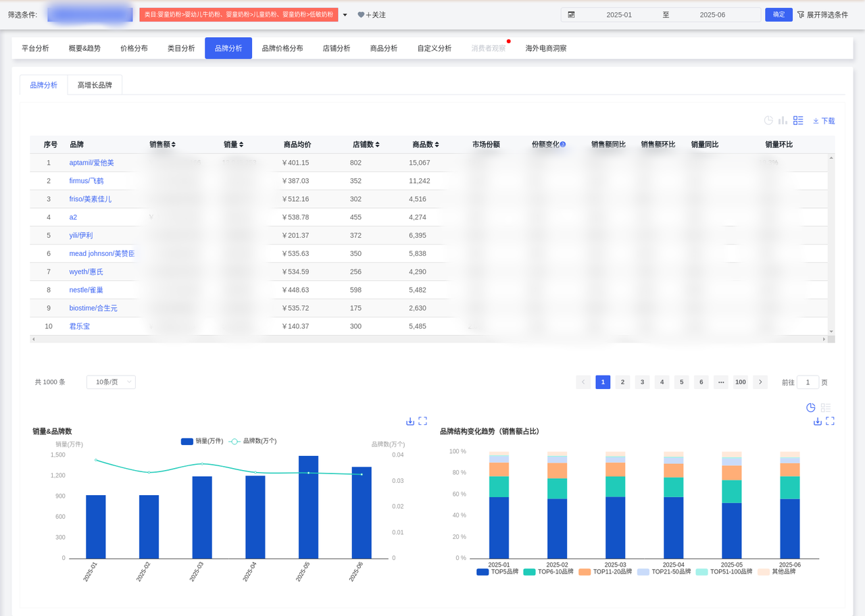Open 平台分析 tab

(x=35, y=49)
